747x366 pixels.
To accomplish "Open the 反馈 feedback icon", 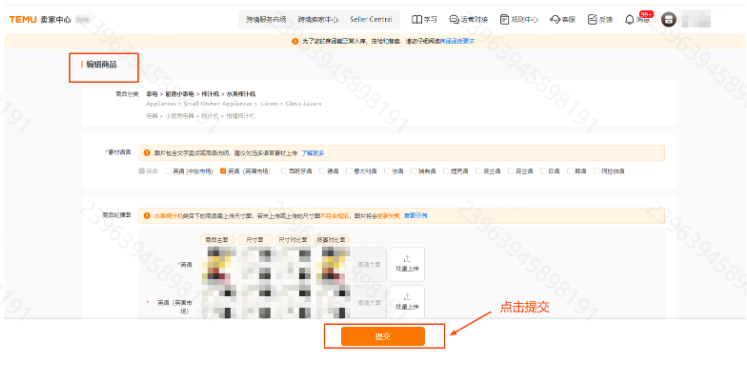I will point(593,20).
